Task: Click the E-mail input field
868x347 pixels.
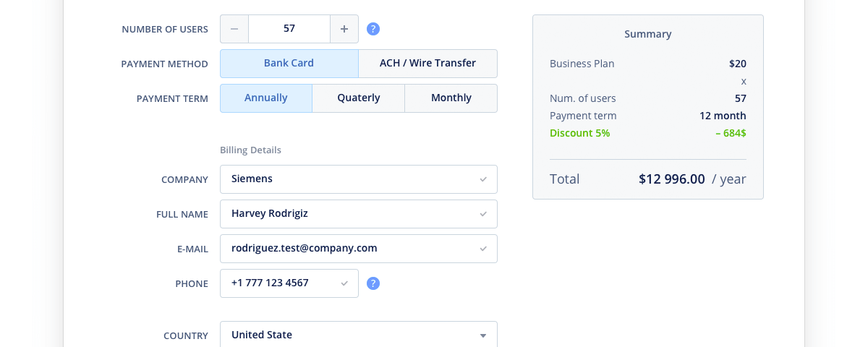Action: (347, 249)
